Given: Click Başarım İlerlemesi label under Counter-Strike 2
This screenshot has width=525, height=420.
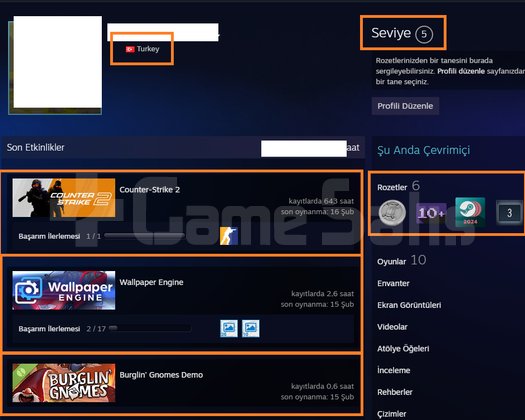Looking at the screenshot, I should coord(49,236).
